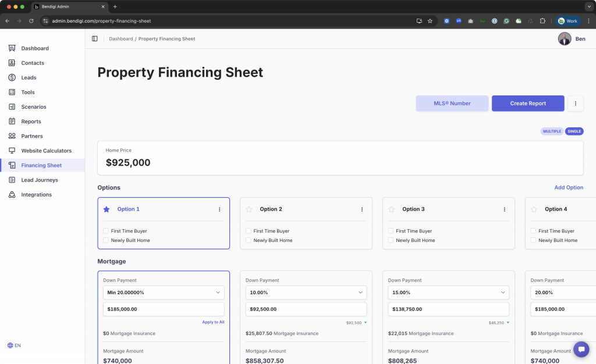Check First Time Buyer in Option 1
The height and width of the screenshot is (364, 596).
pyautogui.click(x=106, y=231)
